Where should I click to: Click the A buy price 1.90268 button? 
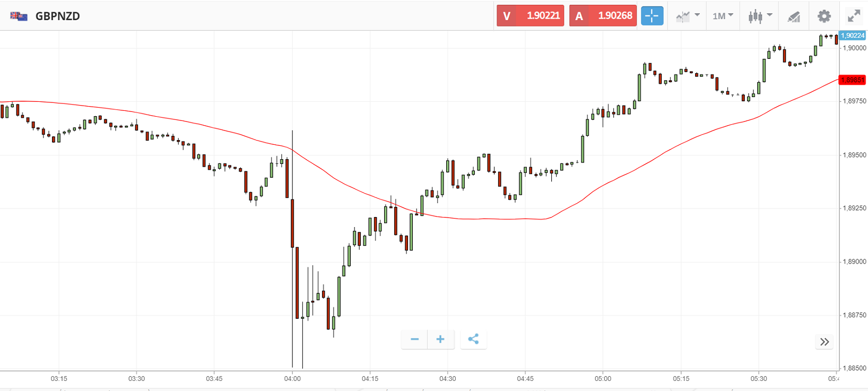[603, 16]
